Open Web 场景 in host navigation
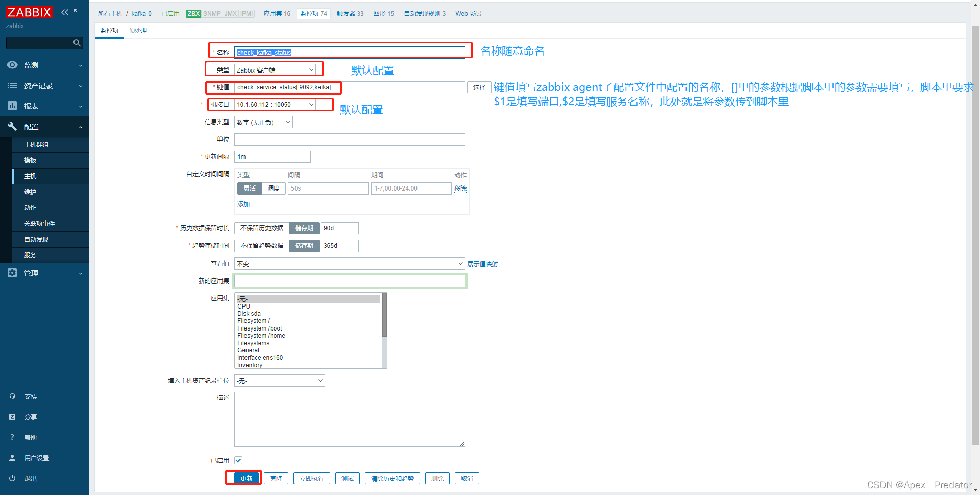Image resolution: width=980 pixels, height=495 pixels. pos(469,14)
